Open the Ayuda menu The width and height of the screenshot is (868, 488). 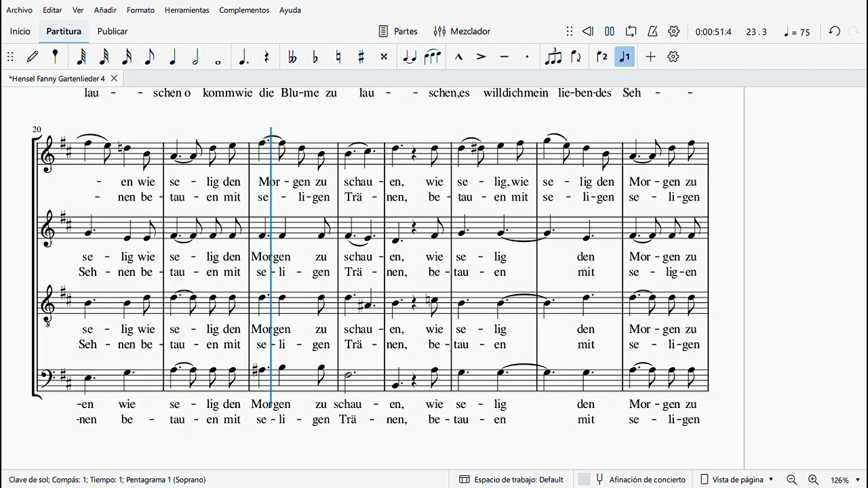click(x=290, y=10)
